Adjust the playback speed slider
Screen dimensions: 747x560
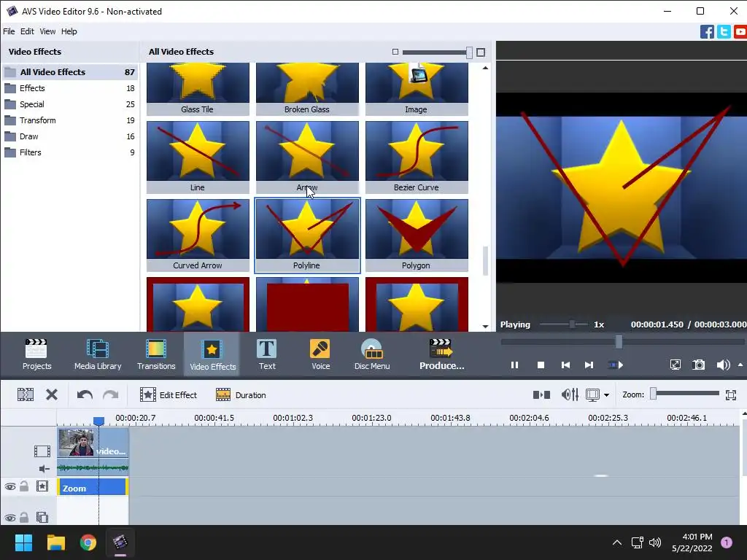point(563,324)
